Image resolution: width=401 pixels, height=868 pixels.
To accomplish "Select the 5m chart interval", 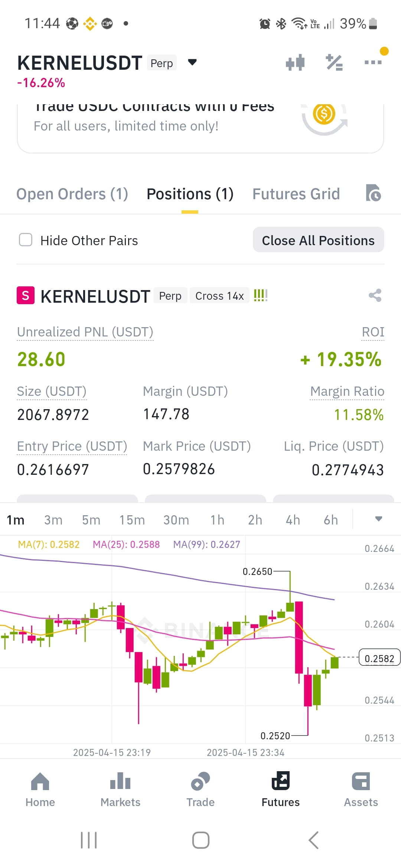I will (91, 520).
